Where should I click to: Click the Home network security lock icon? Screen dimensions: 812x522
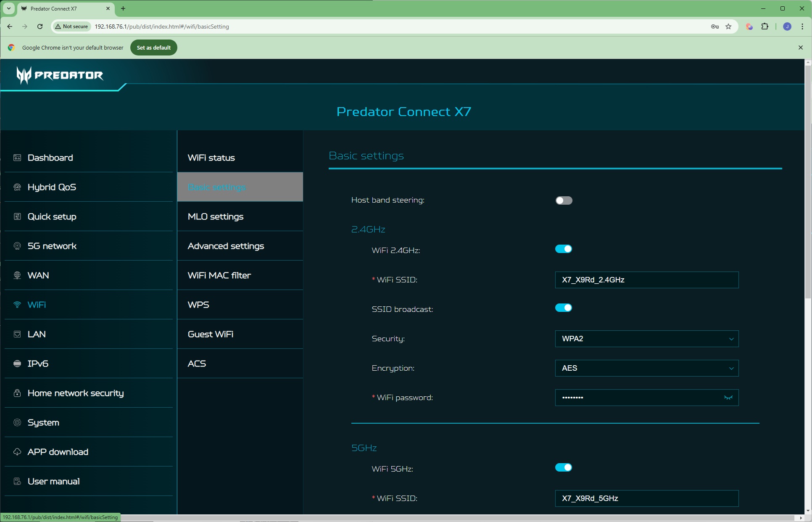17,393
